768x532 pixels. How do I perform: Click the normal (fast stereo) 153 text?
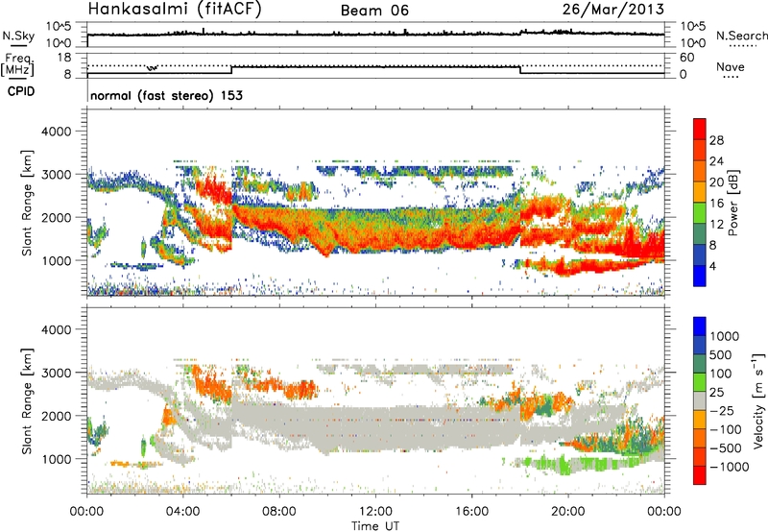tap(166, 95)
